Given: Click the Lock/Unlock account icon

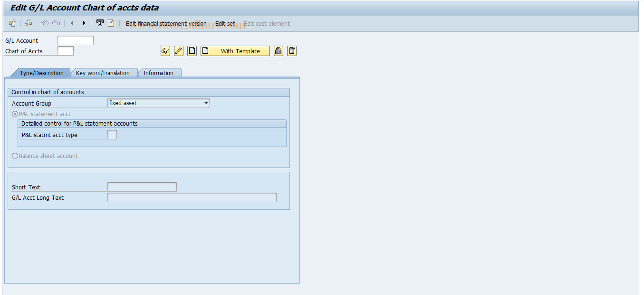Looking at the screenshot, I should click(278, 51).
